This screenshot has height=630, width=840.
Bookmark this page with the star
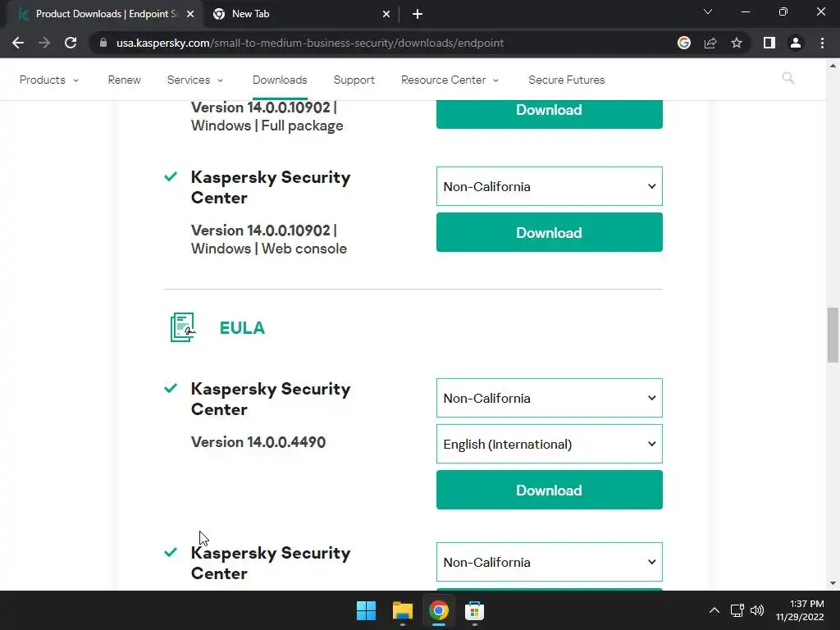pos(737,43)
